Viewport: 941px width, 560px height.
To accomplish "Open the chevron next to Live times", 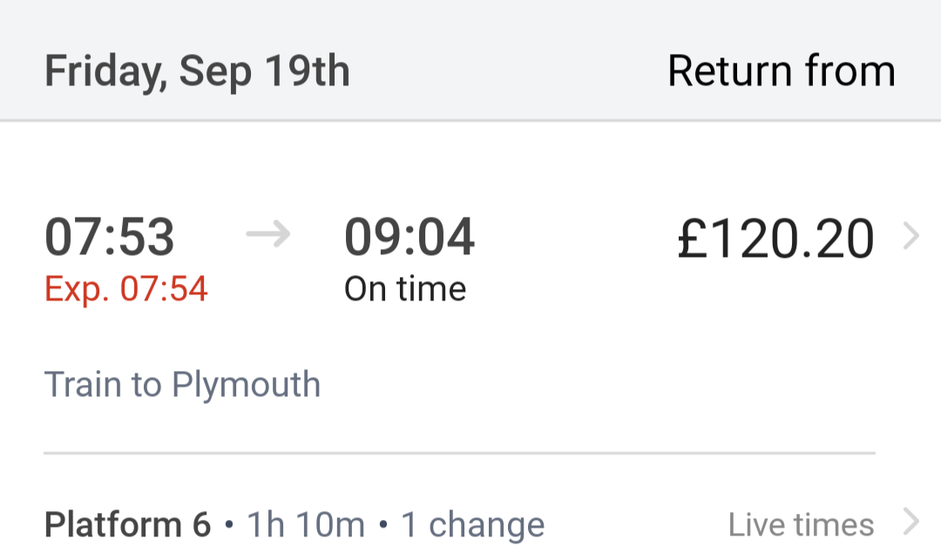I will coord(911,523).
